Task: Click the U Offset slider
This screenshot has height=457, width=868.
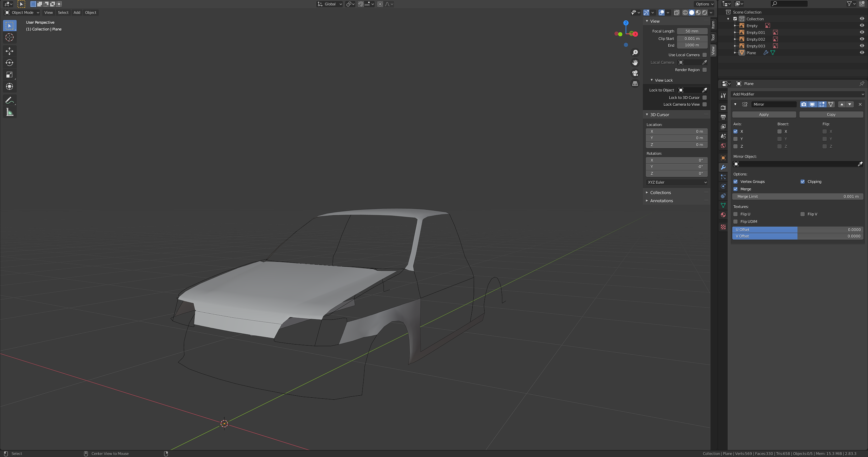Action: 798,230
